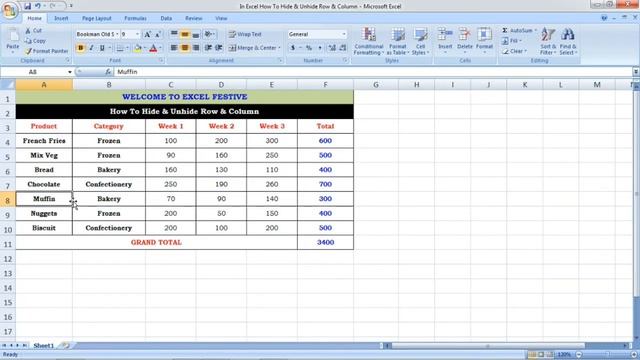The height and width of the screenshot is (360, 640).
Task: Decrease decimal places
Action: [342, 48]
